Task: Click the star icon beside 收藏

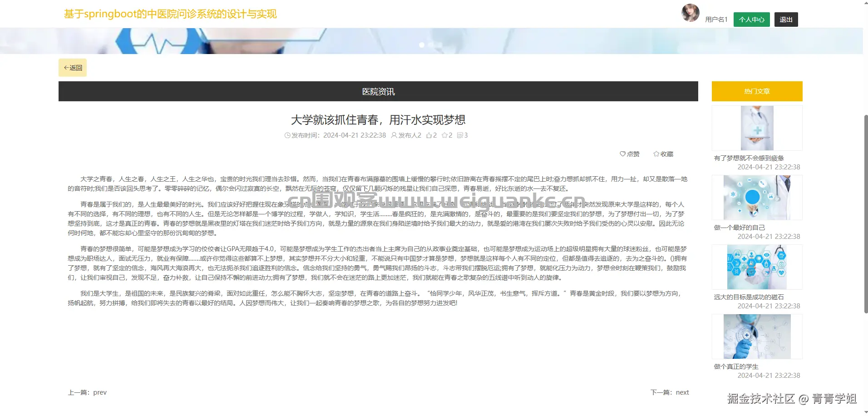Action: click(656, 154)
